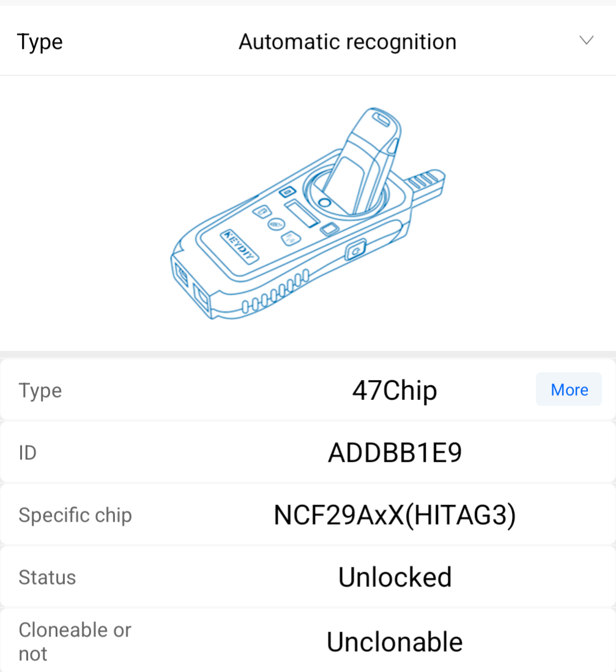
Task: Tap the KEYDIY logo on the device drawing
Action: point(239,248)
